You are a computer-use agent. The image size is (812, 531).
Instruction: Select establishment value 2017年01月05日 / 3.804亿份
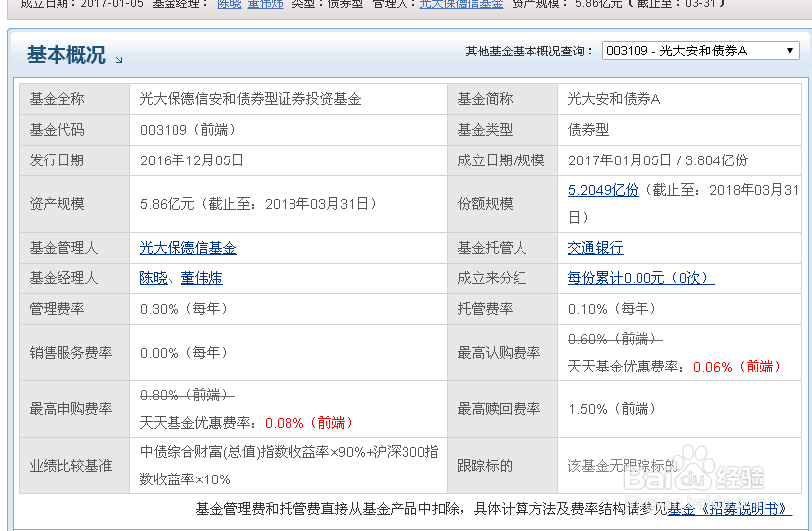click(x=657, y=160)
